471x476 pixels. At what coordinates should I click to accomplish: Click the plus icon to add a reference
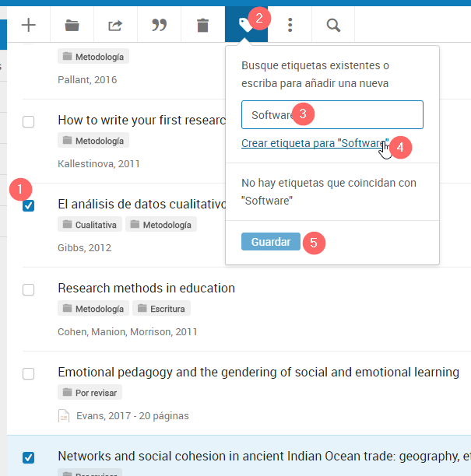(29, 25)
